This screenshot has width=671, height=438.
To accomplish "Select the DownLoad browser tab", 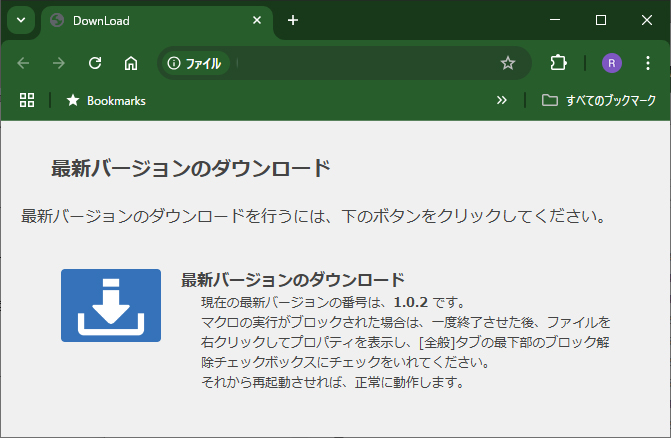I will point(150,20).
